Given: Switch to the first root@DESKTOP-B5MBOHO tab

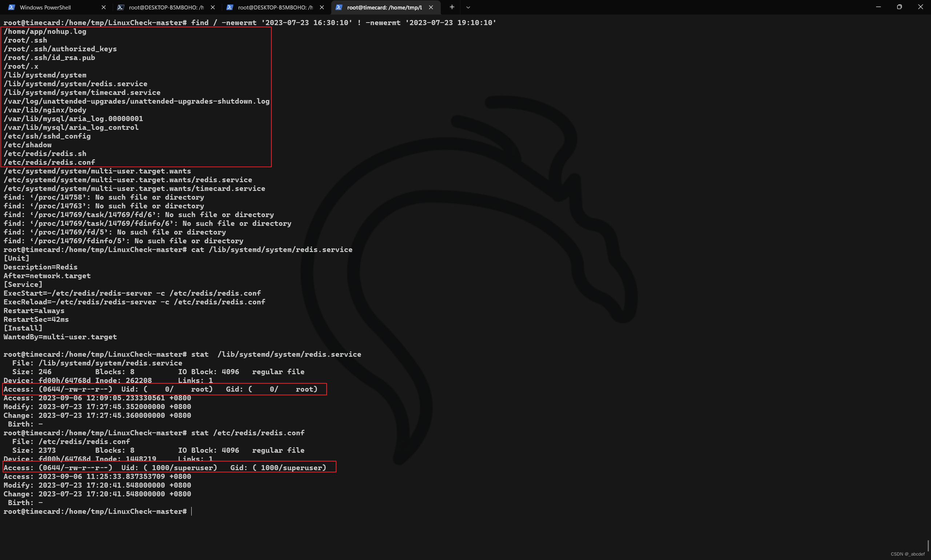Looking at the screenshot, I should pyautogui.click(x=166, y=7).
